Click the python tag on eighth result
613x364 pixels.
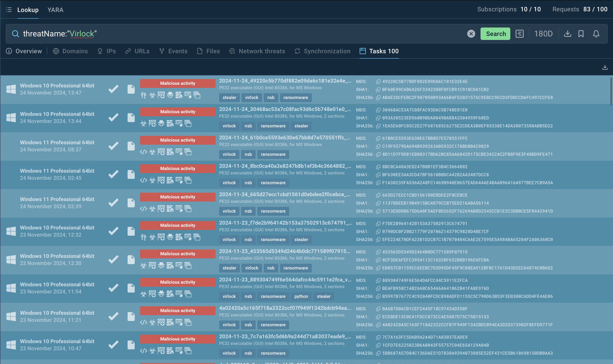(301, 296)
